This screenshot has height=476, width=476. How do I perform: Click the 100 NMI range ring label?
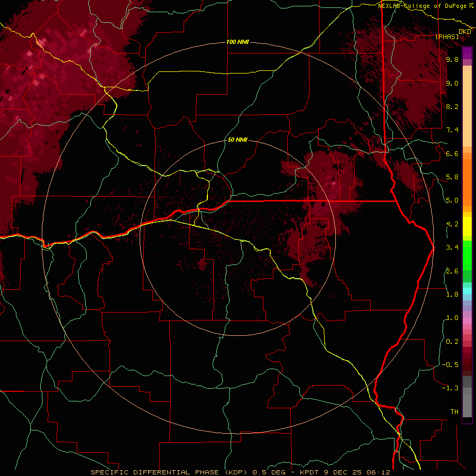pyautogui.click(x=237, y=42)
